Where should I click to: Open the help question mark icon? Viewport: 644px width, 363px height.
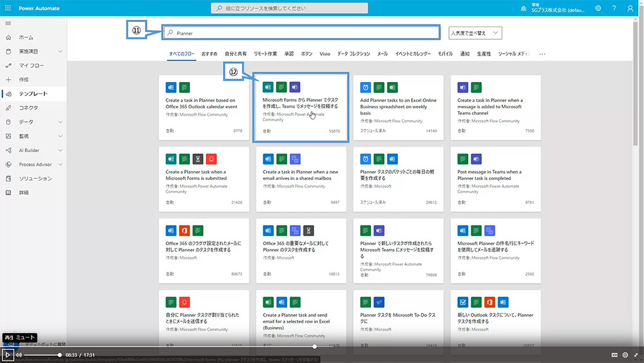614,8
